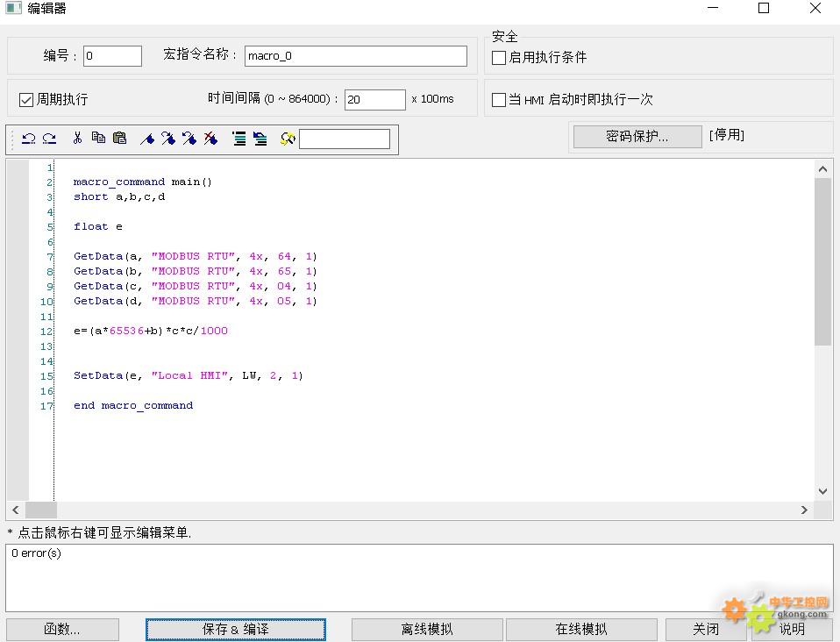840x642 pixels.
Task: Toggle bookmark with the flag icon
Action: click(x=147, y=139)
